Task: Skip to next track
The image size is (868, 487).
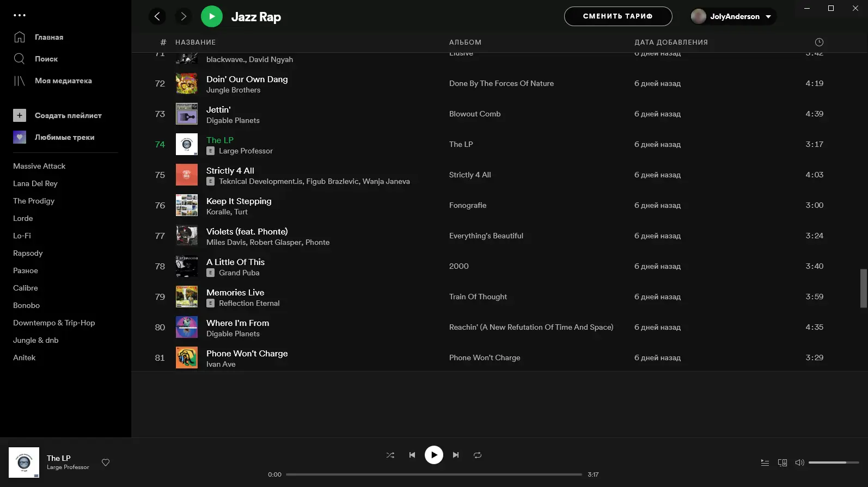Action: (456, 455)
